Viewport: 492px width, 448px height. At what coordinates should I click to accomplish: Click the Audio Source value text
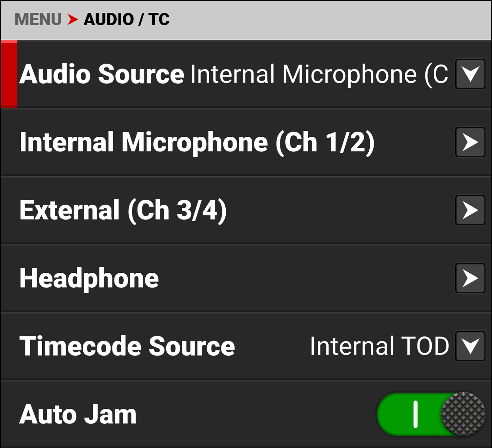tap(319, 74)
